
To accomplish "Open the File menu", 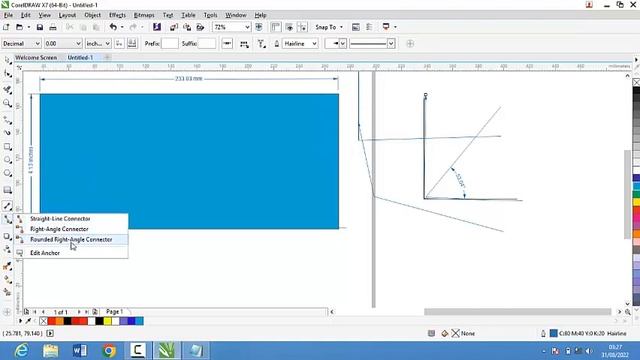I will pos(8,15).
